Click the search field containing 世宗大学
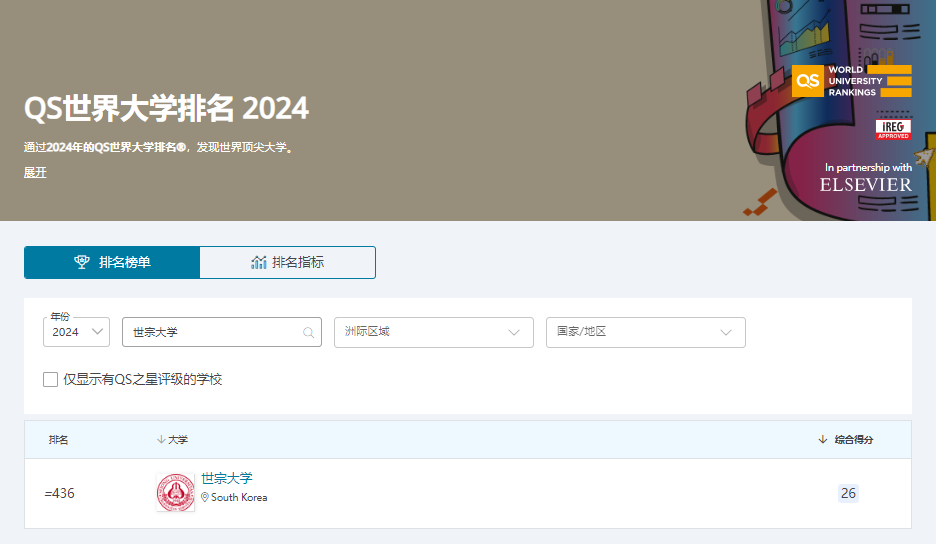936x544 pixels. click(222, 332)
